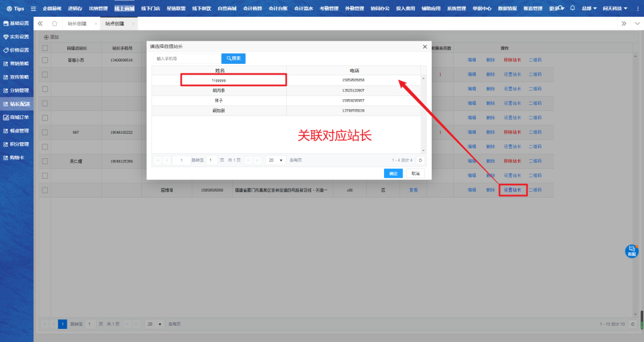Screen dimensions: 644x342
Task: Check the checkbox for the 吴仁耀 row
Action: pyautogui.click(x=45, y=161)
